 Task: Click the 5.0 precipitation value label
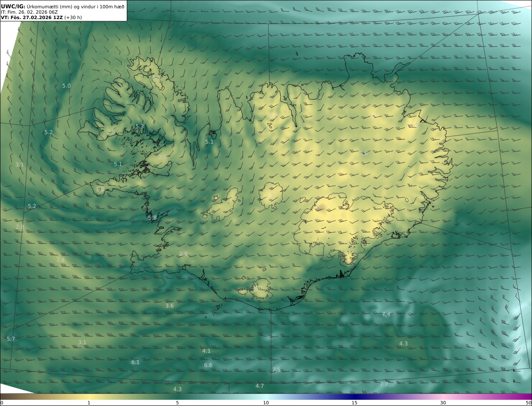pos(66,86)
